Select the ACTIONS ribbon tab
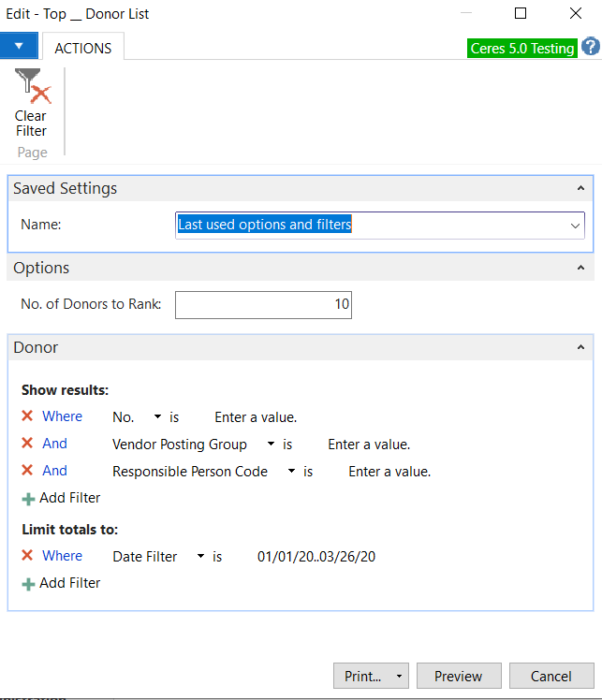 [x=82, y=48]
